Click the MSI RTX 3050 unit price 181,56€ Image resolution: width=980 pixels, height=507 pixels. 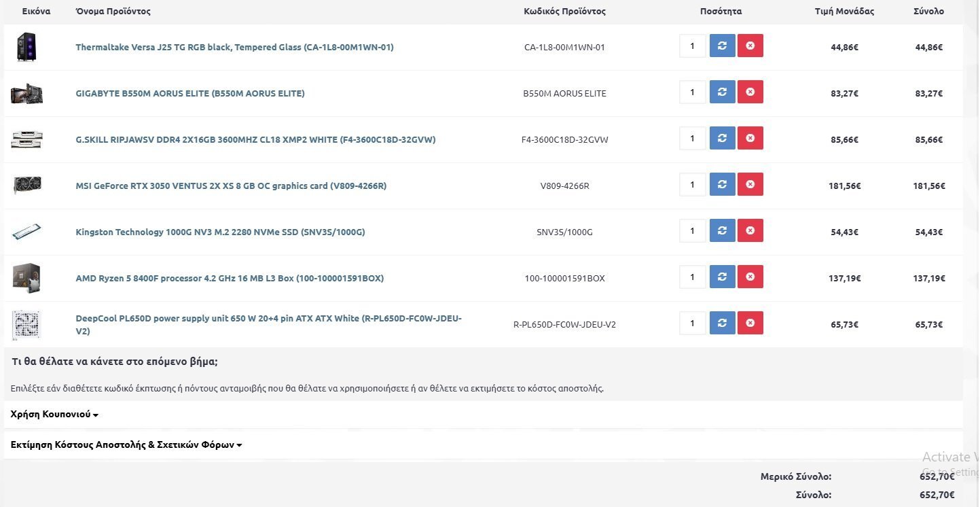[844, 186]
